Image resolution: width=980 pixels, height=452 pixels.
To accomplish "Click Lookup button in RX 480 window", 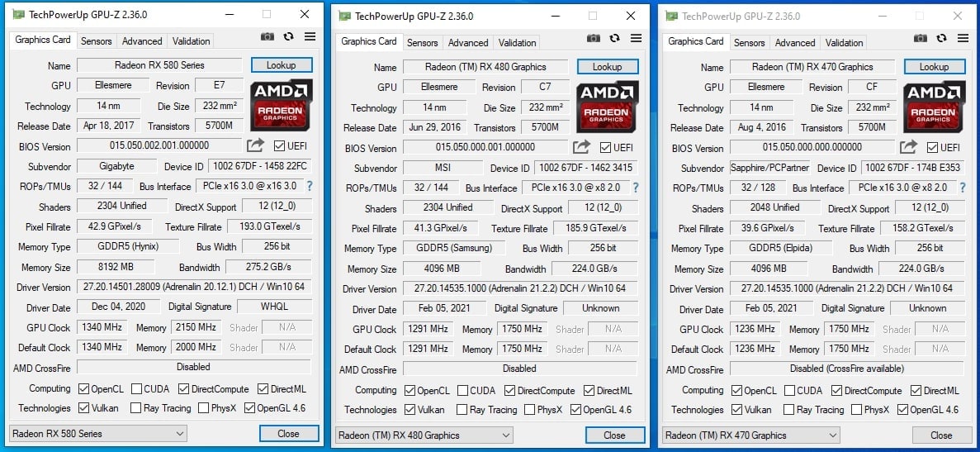I will [x=608, y=67].
